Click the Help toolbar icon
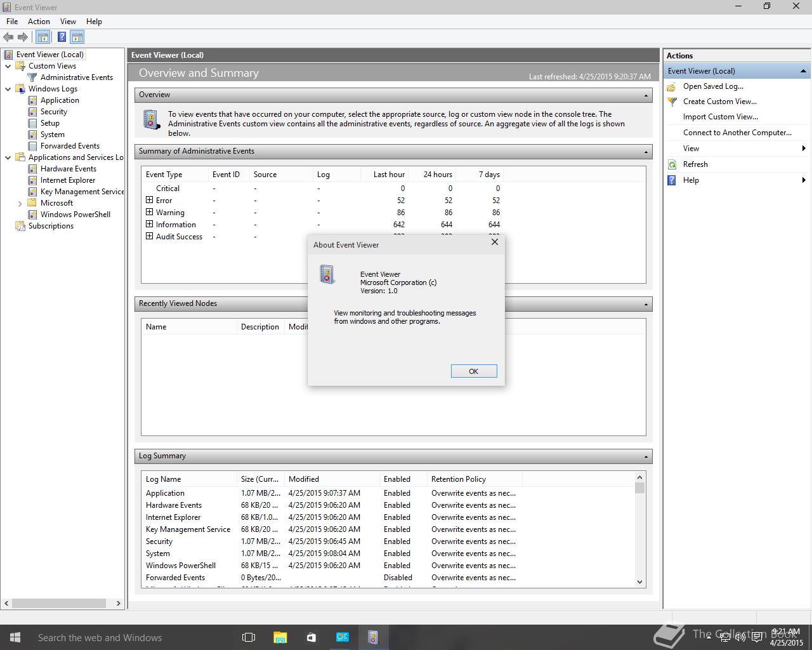Viewport: 812px width, 650px height. point(62,37)
